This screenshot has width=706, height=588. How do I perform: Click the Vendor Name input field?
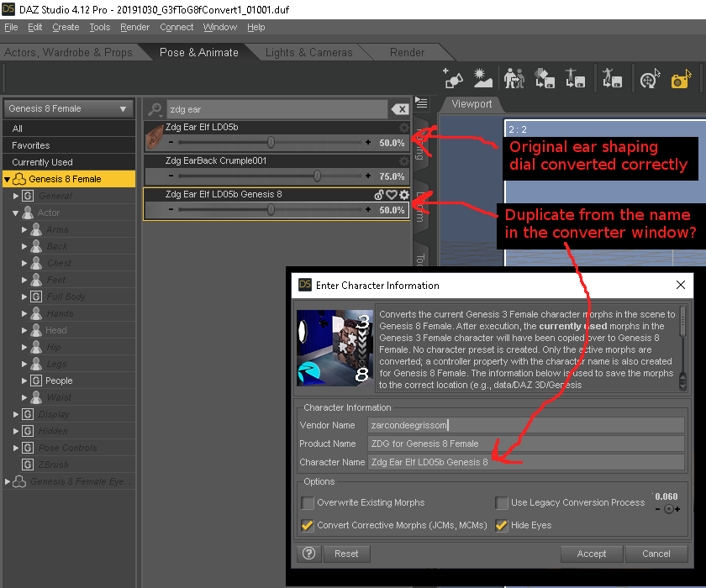pos(526,425)
